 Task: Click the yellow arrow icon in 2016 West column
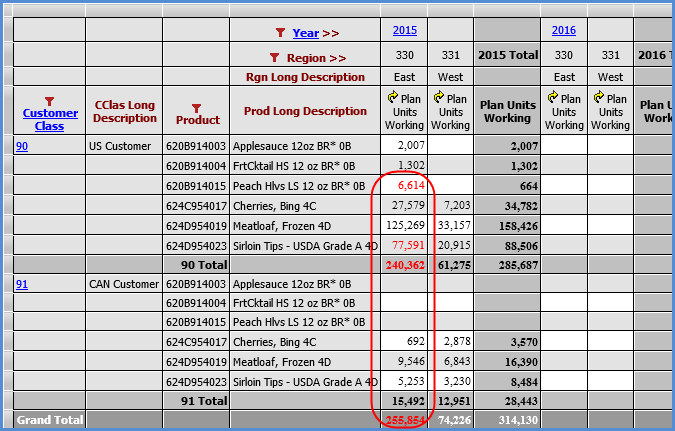[x=600, y=98]
